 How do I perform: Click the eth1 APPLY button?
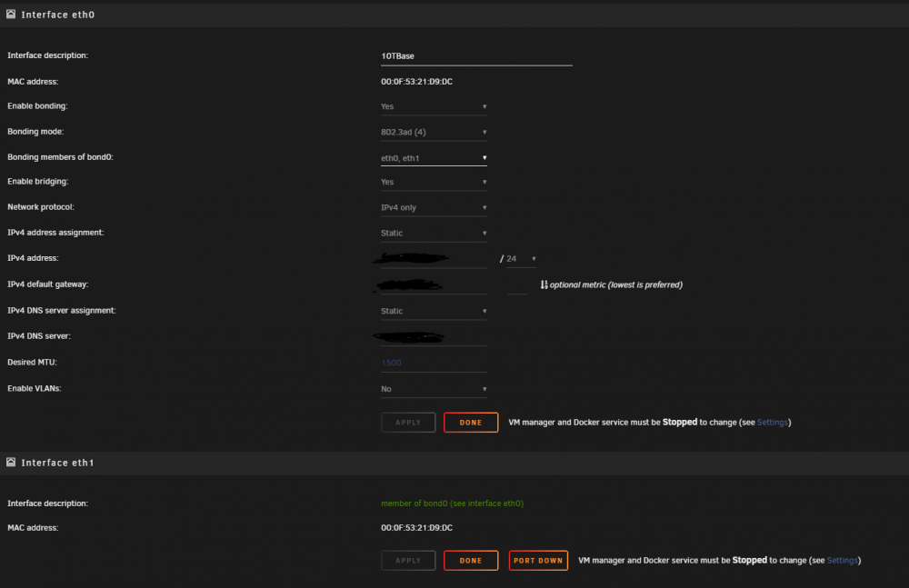(408, 560)
